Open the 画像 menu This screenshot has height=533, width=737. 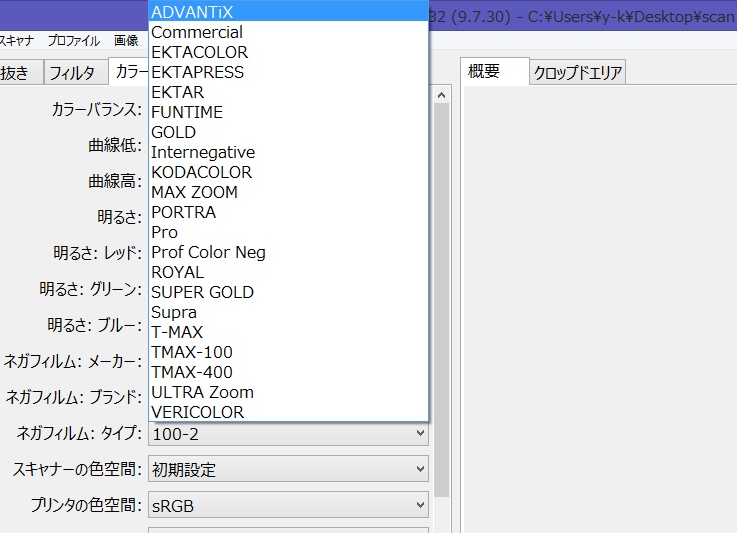pos(126,41)
